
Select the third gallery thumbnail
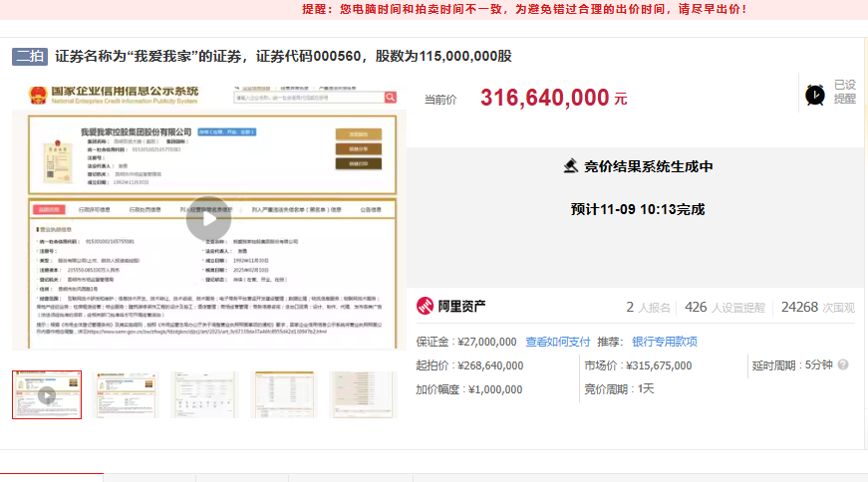pyautogui.click(x=204, y=394)
